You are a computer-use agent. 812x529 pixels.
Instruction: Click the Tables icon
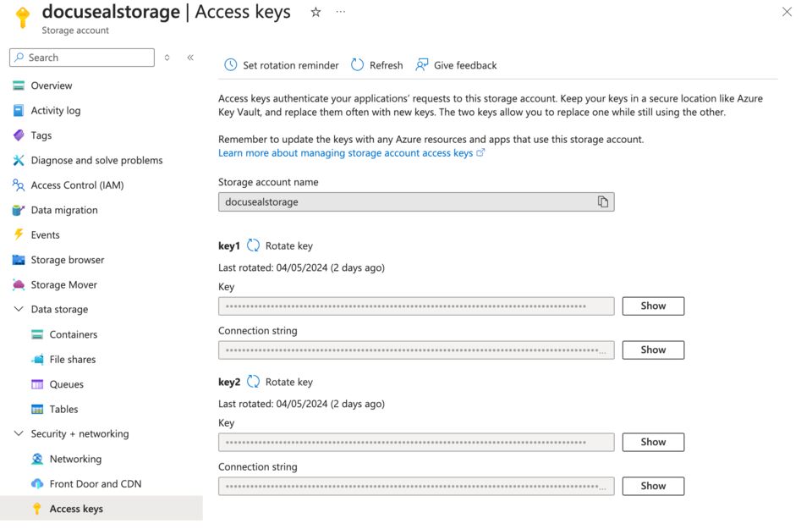pos(36,409)
